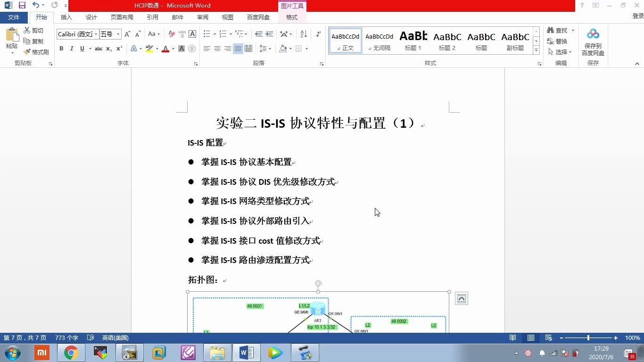Click the Save icon in quick access toolbar
Viewport: 644px width, 362px height.
click(22, 5)
